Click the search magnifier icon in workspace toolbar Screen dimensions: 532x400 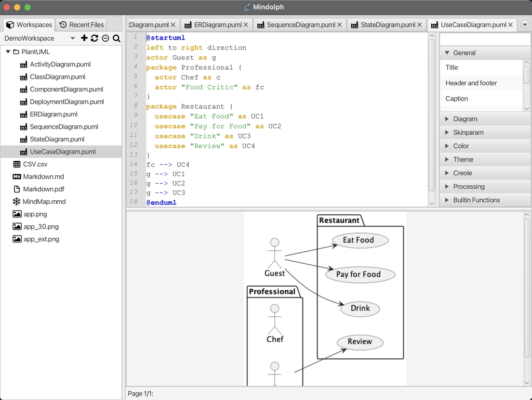click(116, 38)
